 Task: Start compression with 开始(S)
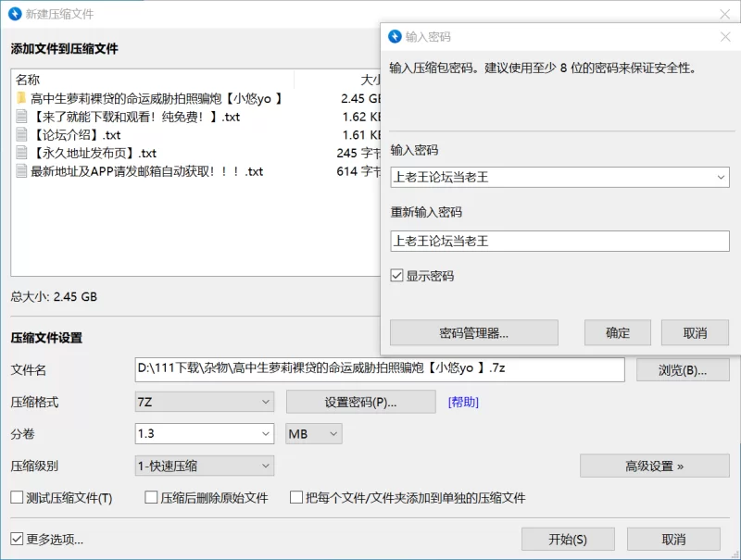tap(568, 539)
